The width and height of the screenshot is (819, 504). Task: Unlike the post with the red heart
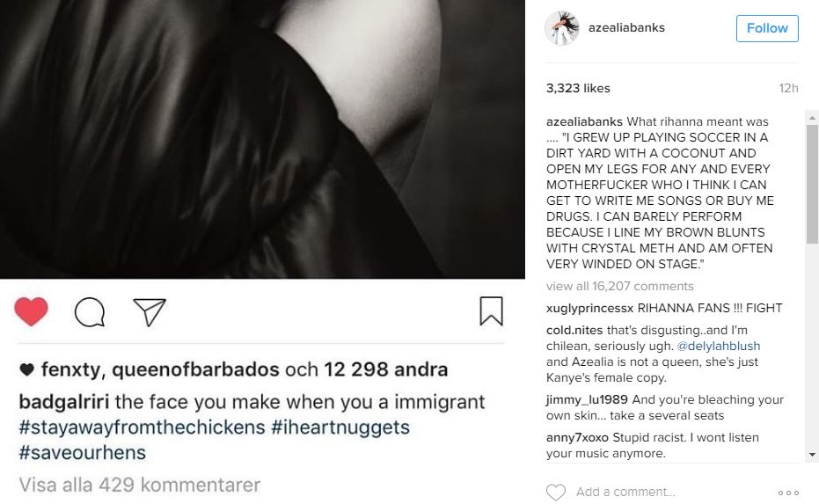tap(32, 311)
